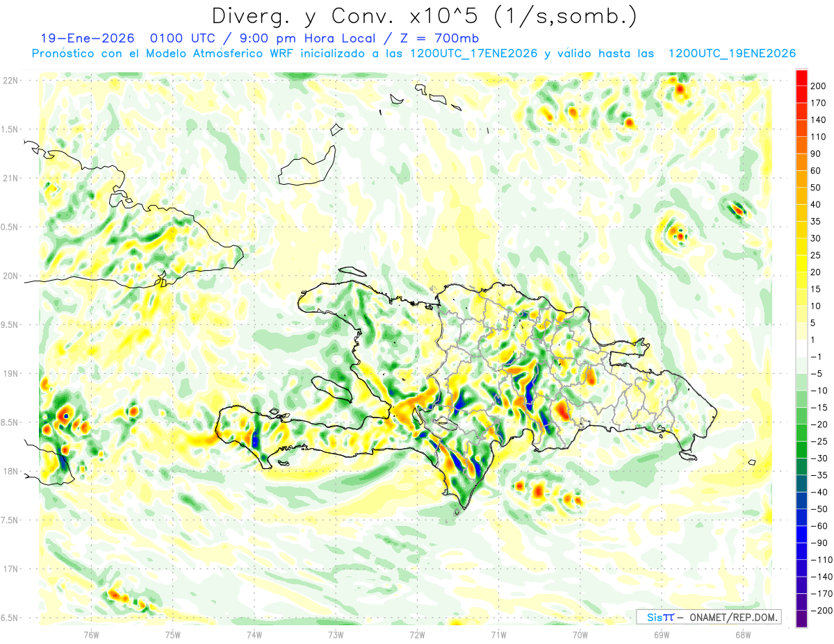Click the '-35' colorbar value
The image size is (834, 644).
tap(819, 475)
